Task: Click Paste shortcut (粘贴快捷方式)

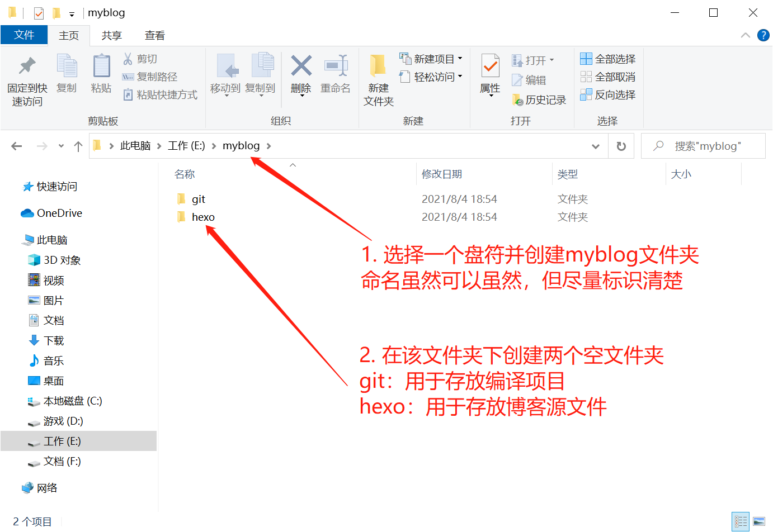Action: pyautogui.click(x=160, y=94)
